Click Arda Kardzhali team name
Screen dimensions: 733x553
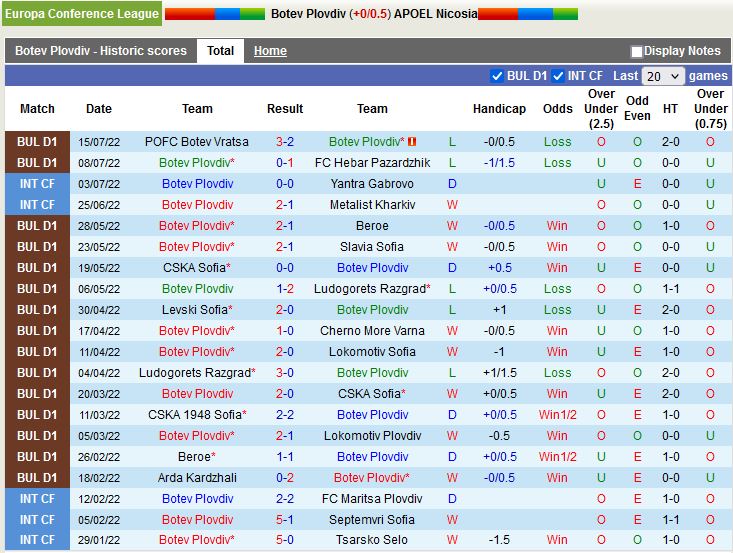pos(197,478)
